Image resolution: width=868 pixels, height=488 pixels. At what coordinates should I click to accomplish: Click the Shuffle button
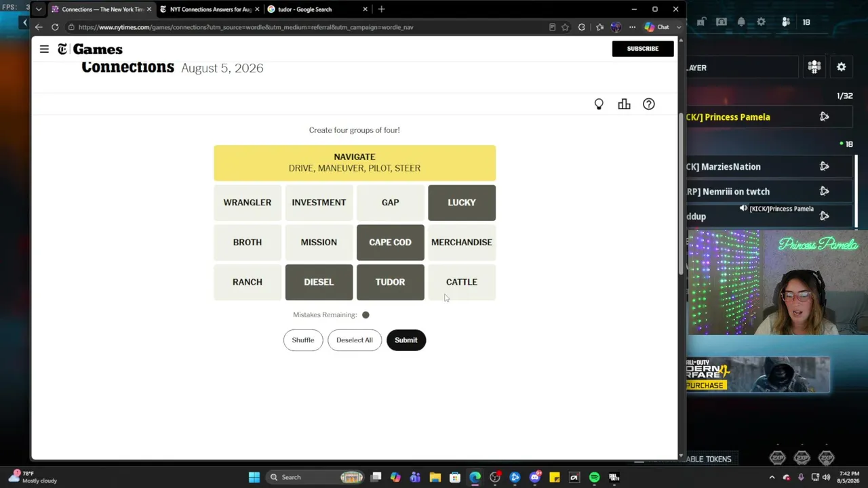[x=303, y=340]
